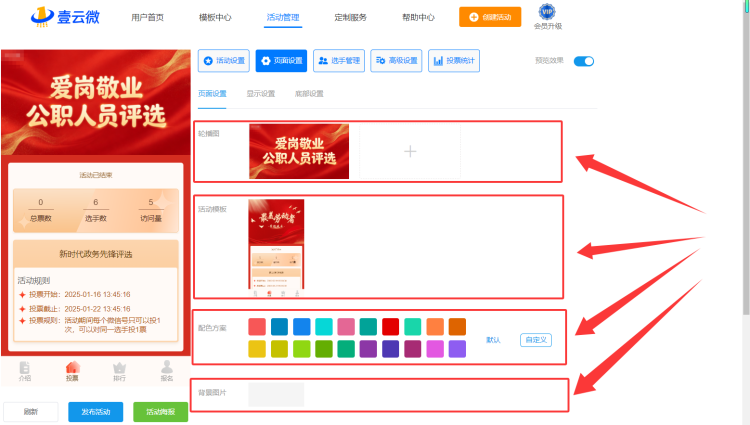The width and height of the screenshot is (750, 425).
Task: Pick the cyan swatch
Action: tap(324, 327)
